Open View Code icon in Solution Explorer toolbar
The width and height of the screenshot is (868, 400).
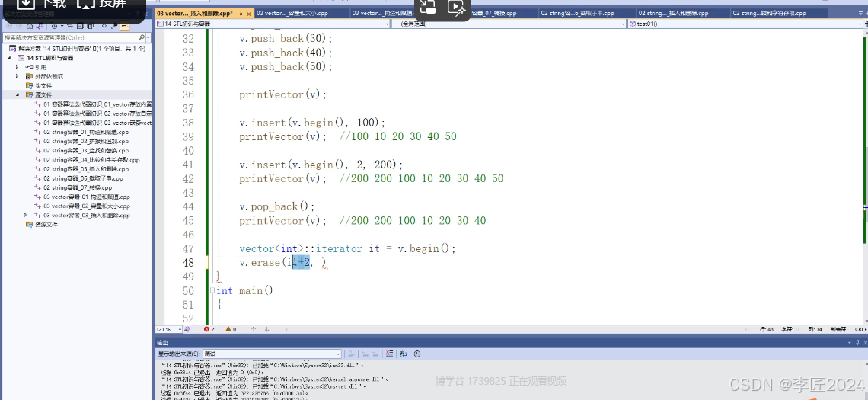pyautogui.click(x=104, y=26)
